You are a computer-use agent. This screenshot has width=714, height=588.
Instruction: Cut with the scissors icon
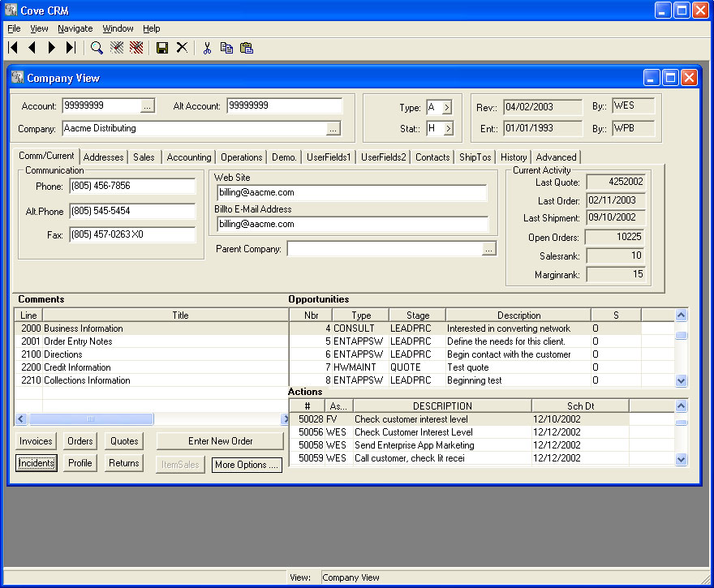point(207,48)
